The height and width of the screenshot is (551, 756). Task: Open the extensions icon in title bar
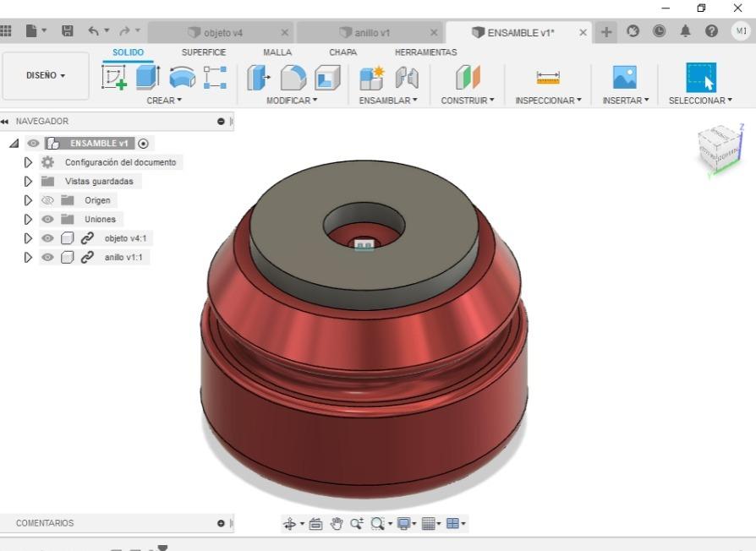coord(633,31)
